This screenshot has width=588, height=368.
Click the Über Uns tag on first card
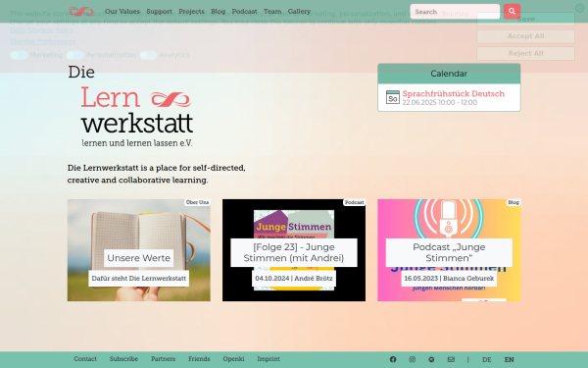click(197, 202)
